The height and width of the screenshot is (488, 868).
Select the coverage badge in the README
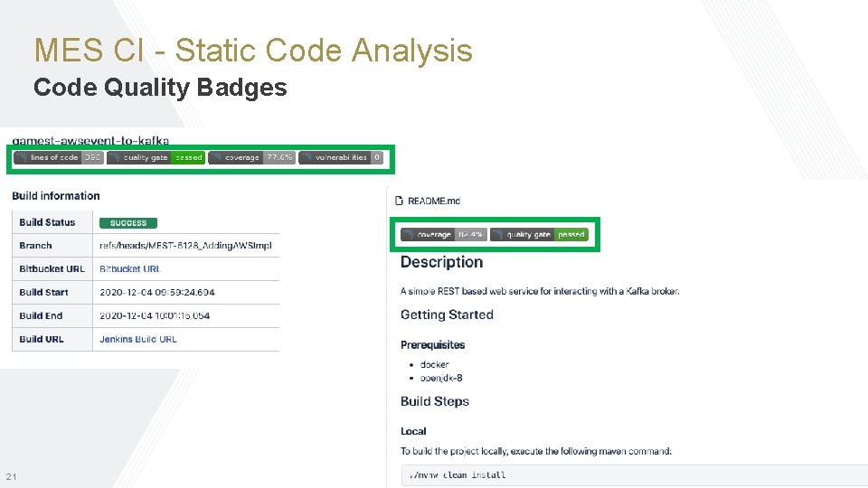pyautogui.click(x=444, y=234)
